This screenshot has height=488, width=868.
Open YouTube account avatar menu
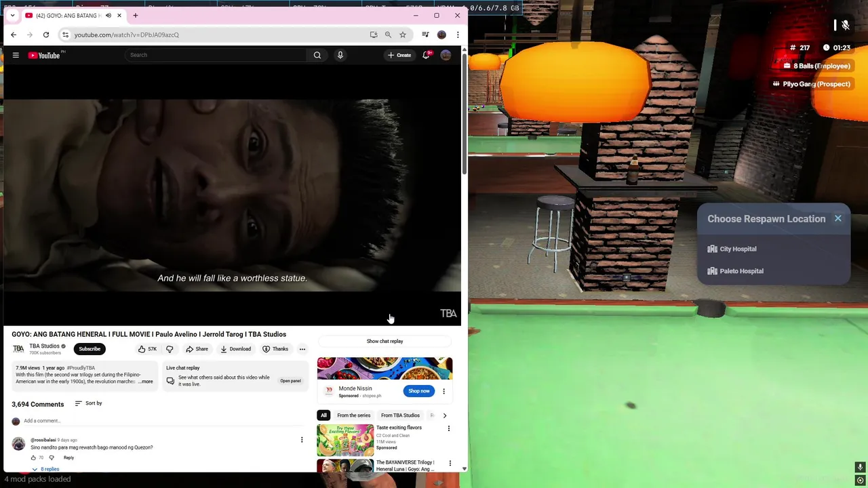pos(446,55)
